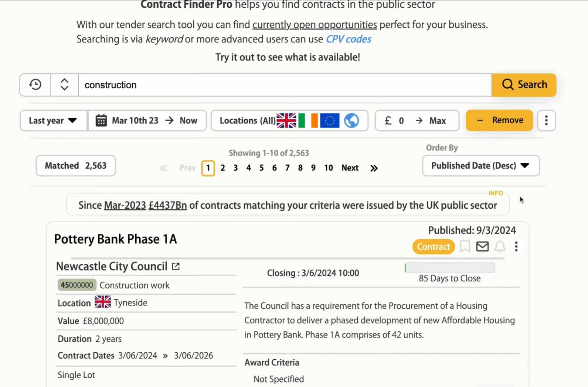The width and height of the screenshot is (588, 387).
Task: Bookmark the Pottery Bank Phase 1A contract
Action: tap(465, 246)
